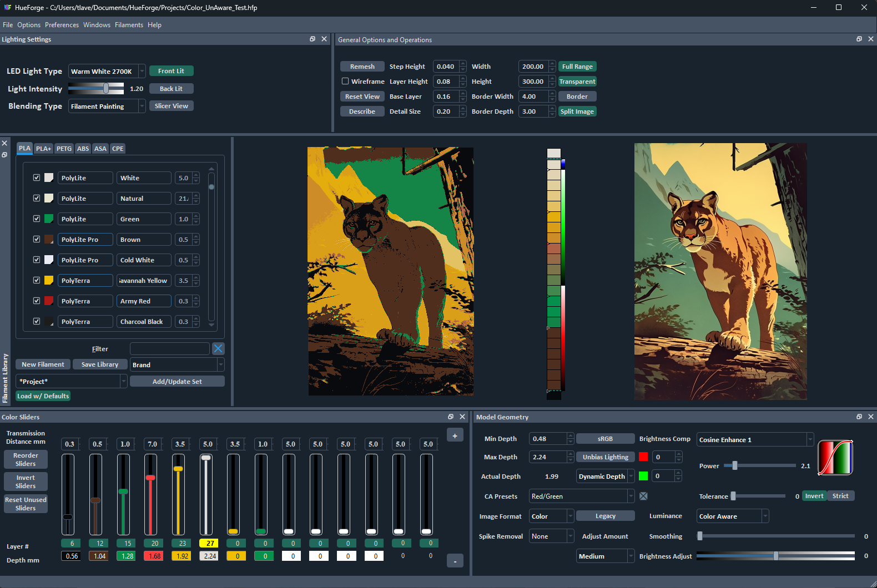Uncheck the PolyLite Natural filament checkbox

(x=37, y=198)
